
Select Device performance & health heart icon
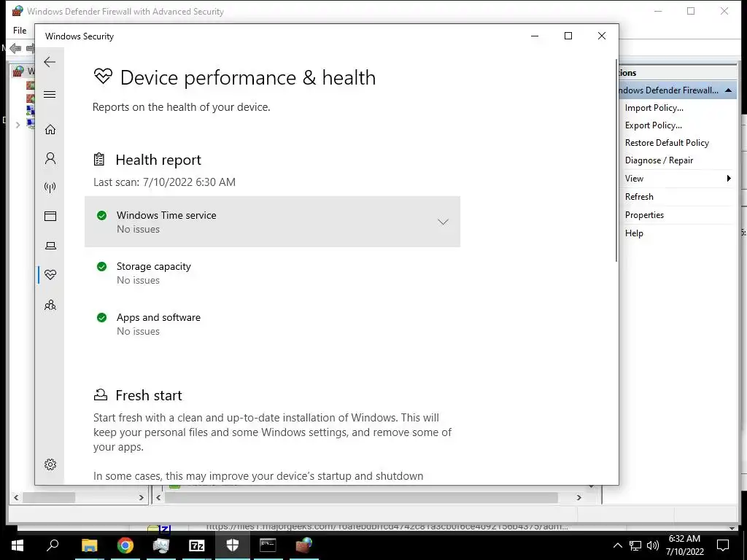tap(50, 274)
